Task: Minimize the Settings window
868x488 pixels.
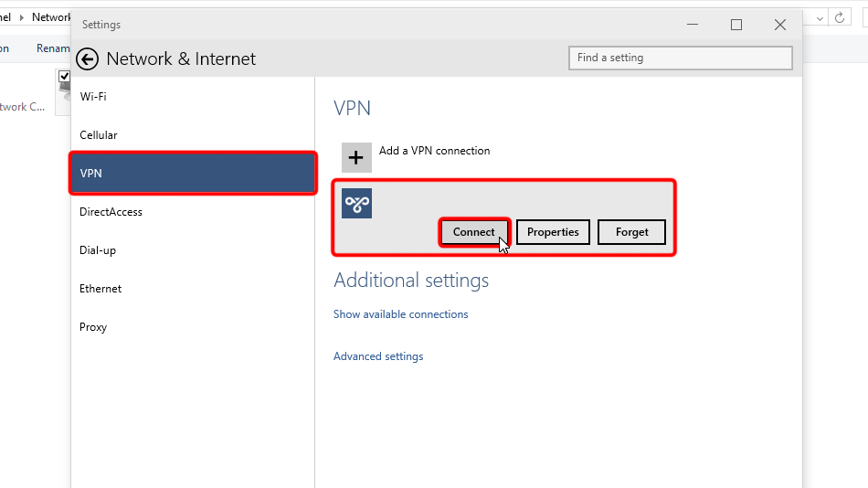Action: click(x=693, y=25)
